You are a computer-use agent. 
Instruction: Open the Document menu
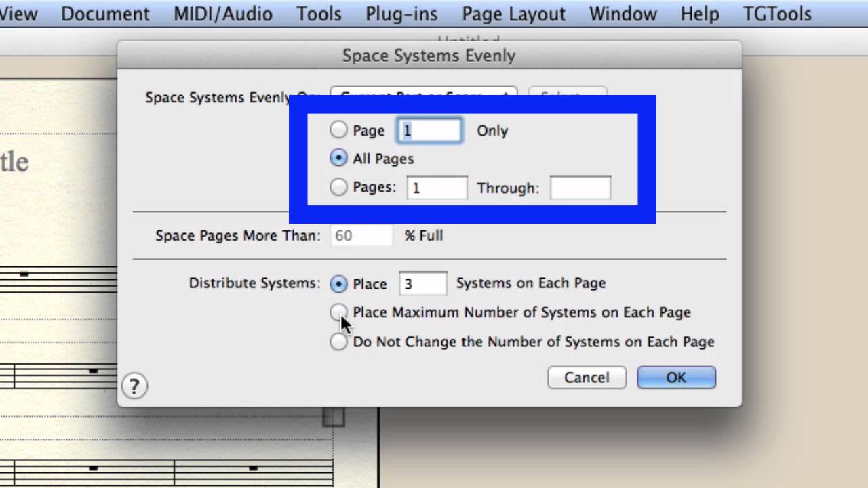(x=105, y=14)
